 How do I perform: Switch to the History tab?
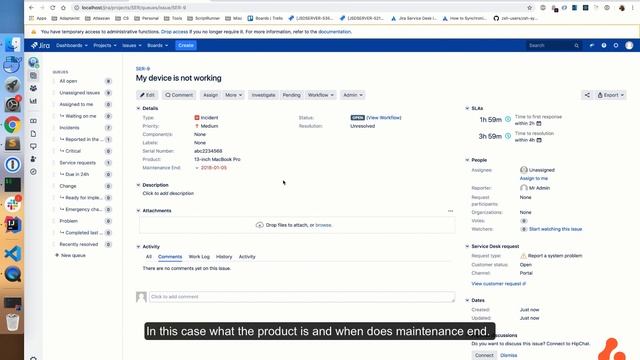[224, 257]
